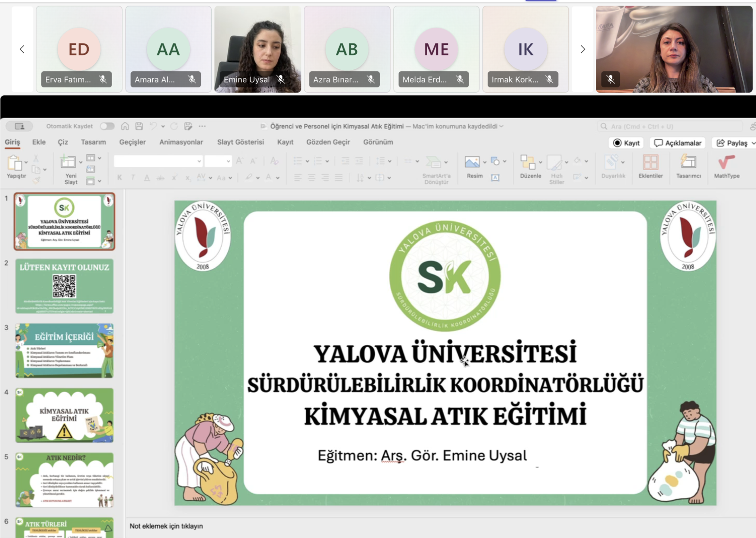
Task: Click the save icon in title bar
Action: 139,126
